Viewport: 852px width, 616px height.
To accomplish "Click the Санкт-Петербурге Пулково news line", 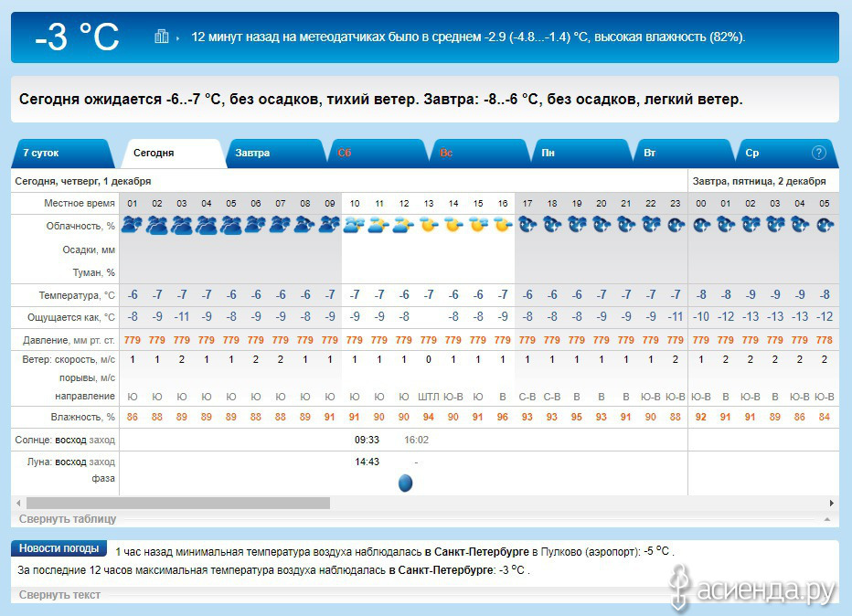I will coord(395,551).
